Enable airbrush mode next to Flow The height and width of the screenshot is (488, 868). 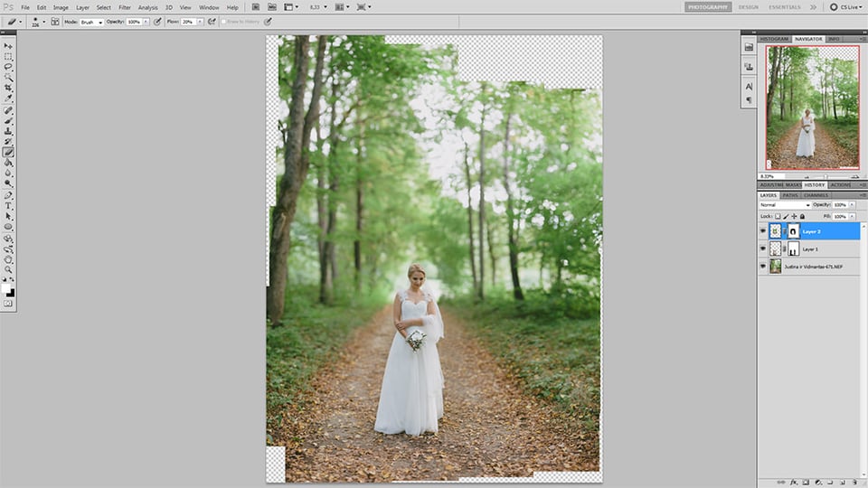[212, 22]
